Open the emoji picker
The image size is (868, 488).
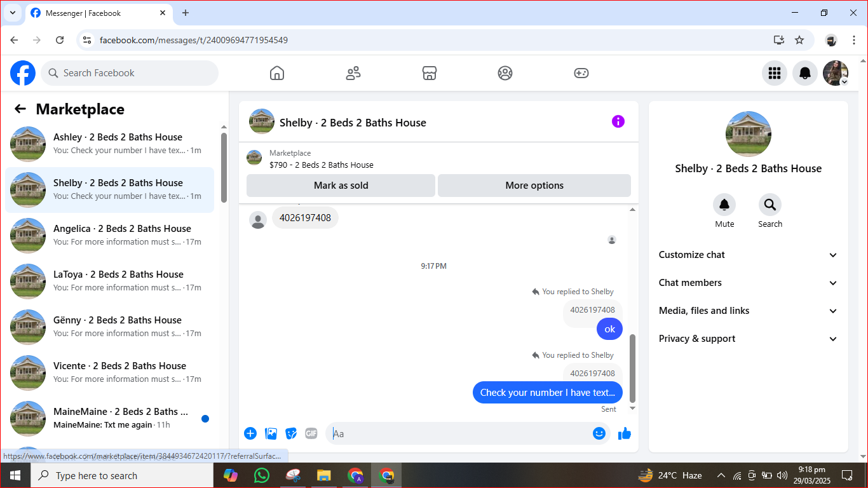tap(599, 433)
